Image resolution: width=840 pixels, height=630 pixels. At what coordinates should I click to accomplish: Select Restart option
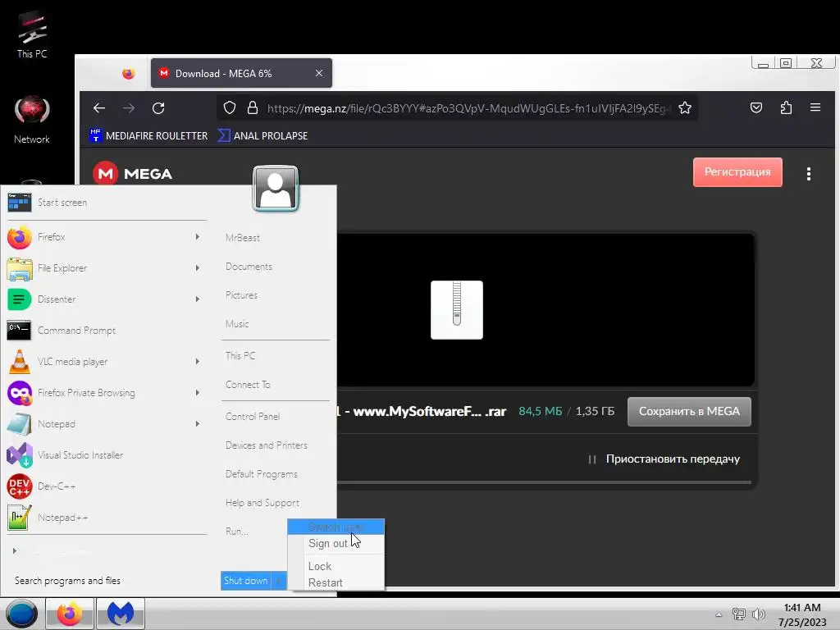point(336,582)
